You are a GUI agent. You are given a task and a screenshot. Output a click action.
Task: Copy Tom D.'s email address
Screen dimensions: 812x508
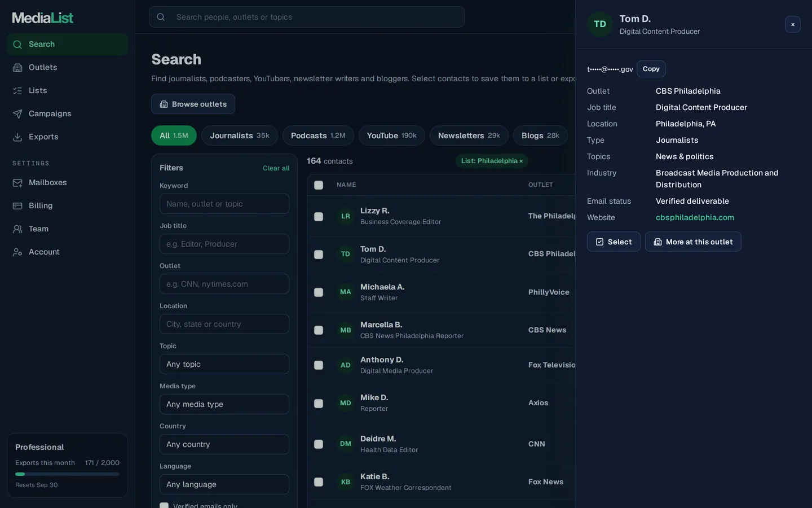[x=651, y=69]
